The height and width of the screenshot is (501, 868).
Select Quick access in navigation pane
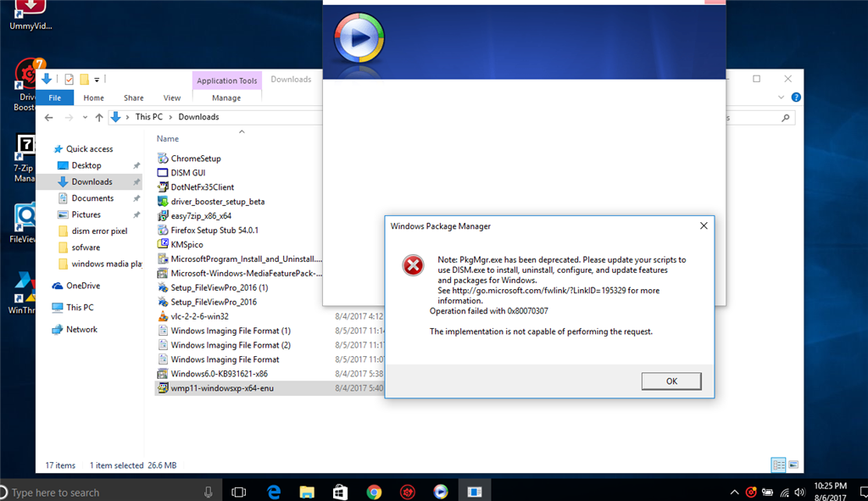[x=89, y=149]
